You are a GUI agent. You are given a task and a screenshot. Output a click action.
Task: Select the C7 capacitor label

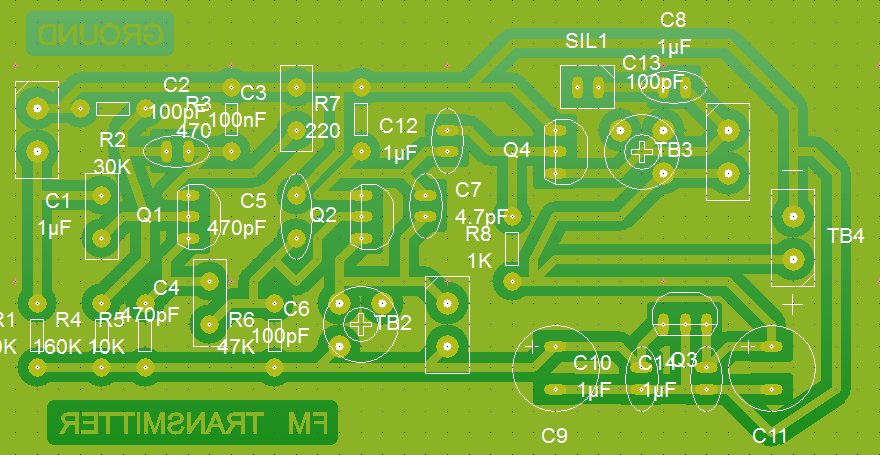point(468,190)
